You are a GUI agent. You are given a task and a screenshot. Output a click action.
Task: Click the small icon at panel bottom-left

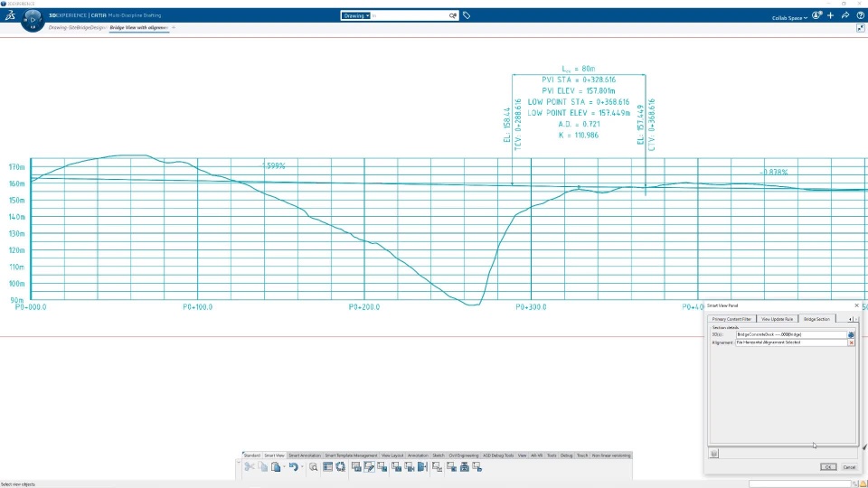pyautogui.click(x=713, y=453)
